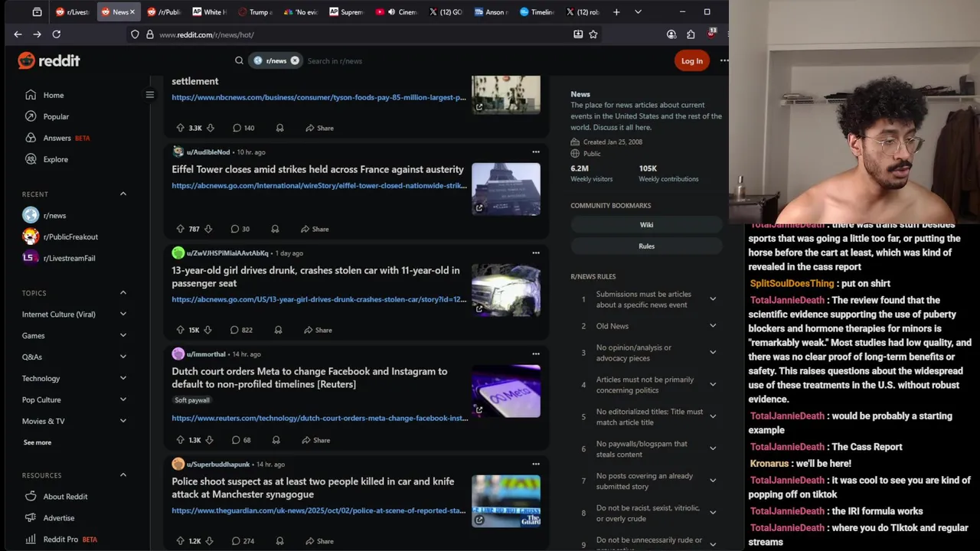Switch to the Trump browser tab

255,11
